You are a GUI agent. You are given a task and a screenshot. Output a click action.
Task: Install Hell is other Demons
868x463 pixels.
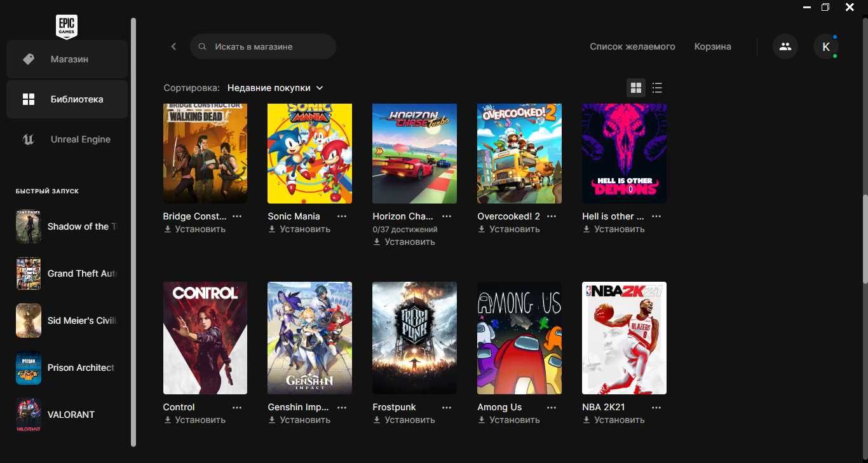point(614,229)
